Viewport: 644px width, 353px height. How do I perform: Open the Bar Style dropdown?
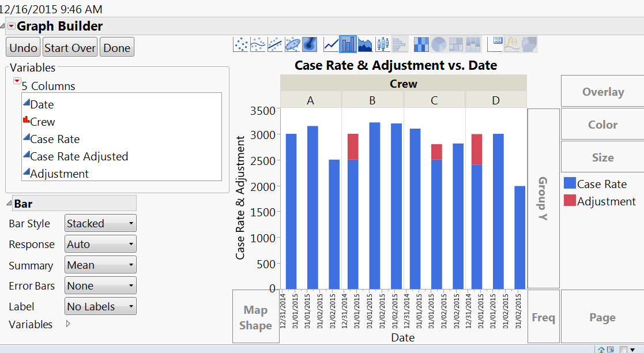101,224
